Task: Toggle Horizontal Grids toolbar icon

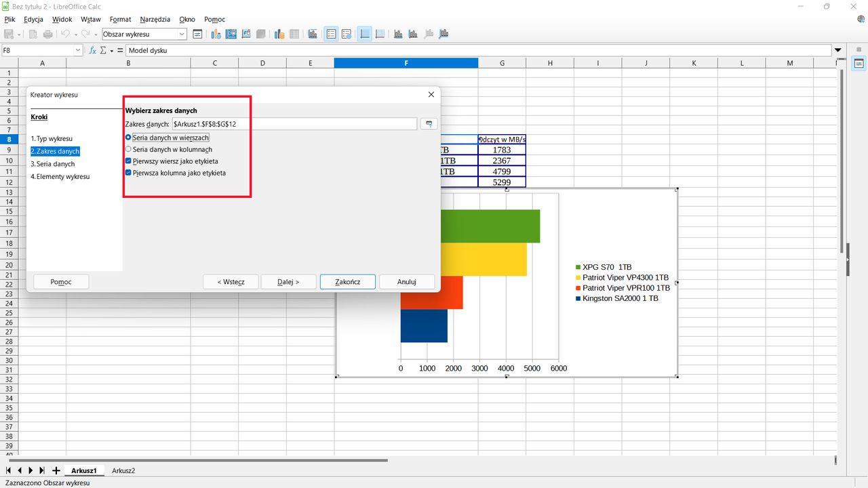Action: point(365,34)
